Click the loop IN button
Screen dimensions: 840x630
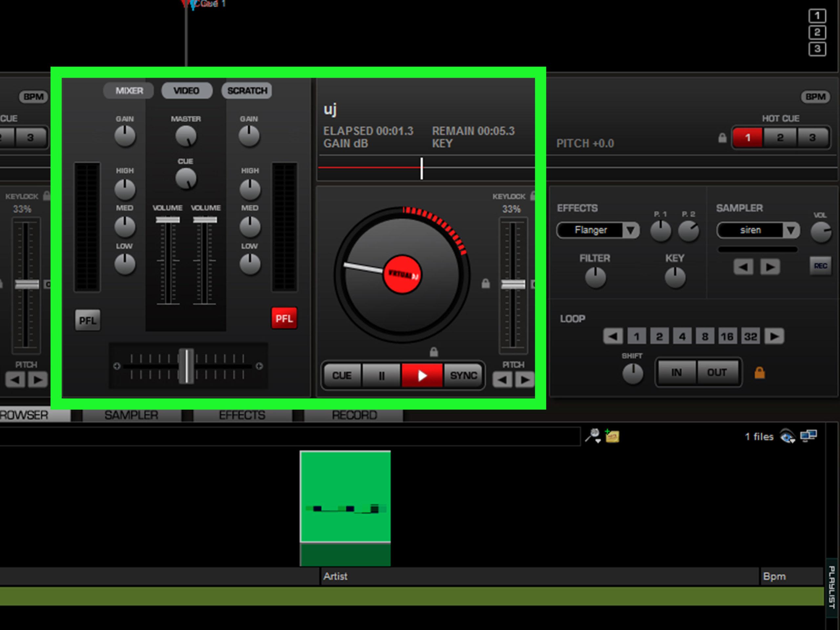tap(676, 372)
